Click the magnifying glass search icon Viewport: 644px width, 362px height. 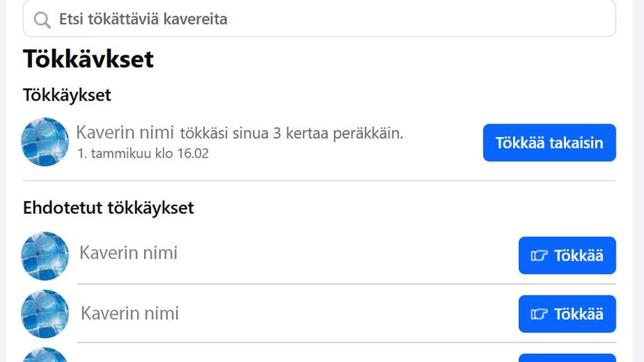[42, 19]
